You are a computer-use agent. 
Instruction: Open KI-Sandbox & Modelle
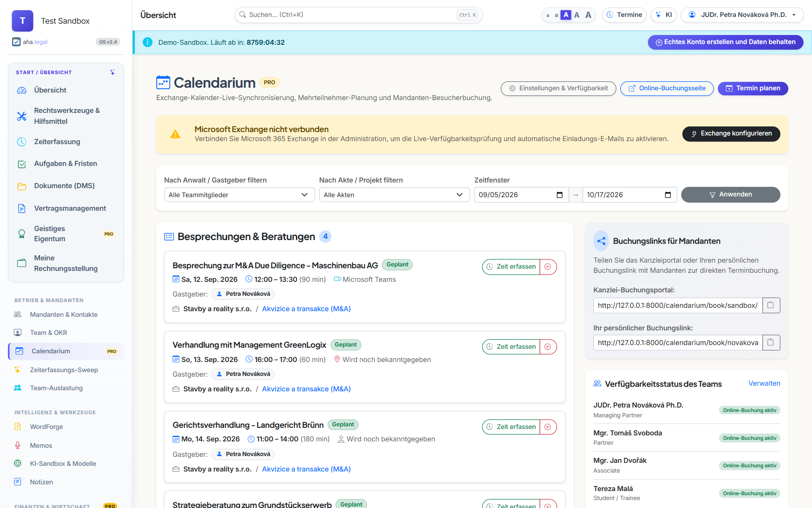click(x=66, y=464)
